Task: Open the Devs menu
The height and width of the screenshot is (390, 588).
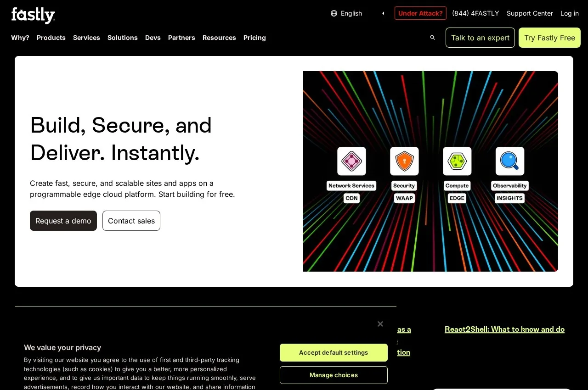Action: pos(153,38)
